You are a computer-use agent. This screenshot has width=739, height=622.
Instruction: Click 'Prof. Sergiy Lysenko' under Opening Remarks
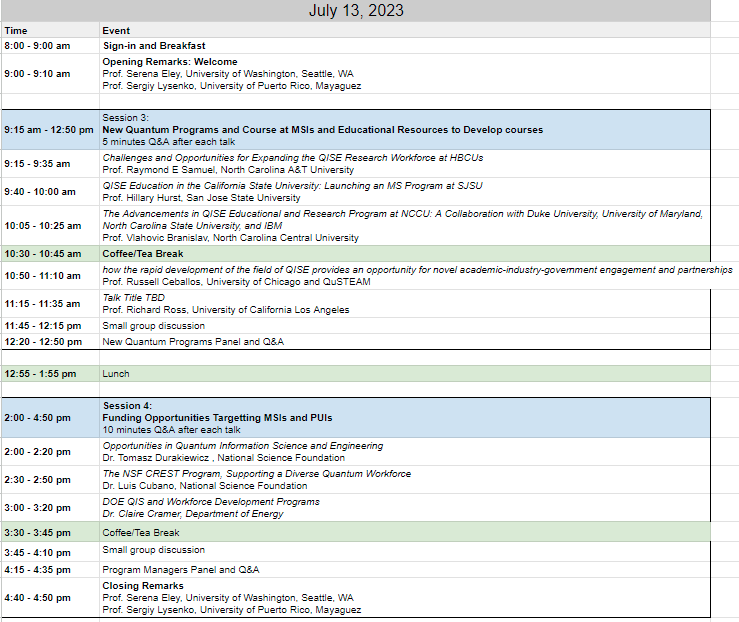[x=232, y=86]
